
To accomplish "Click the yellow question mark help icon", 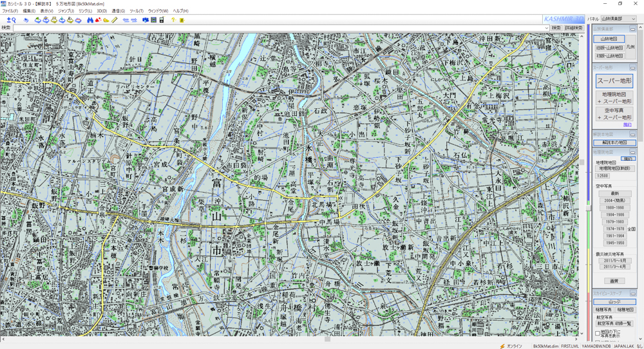I will (x=173, y=20).
